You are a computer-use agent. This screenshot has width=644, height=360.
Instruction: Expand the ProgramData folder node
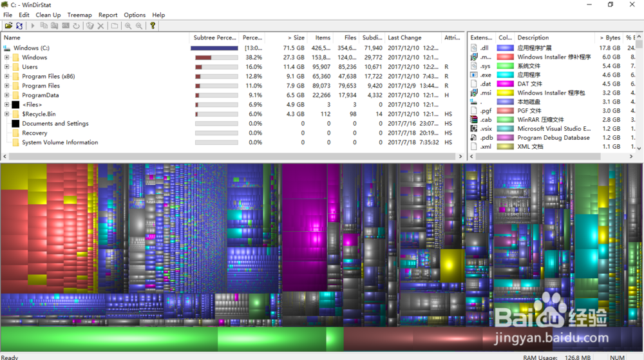(x=6, y=95)
